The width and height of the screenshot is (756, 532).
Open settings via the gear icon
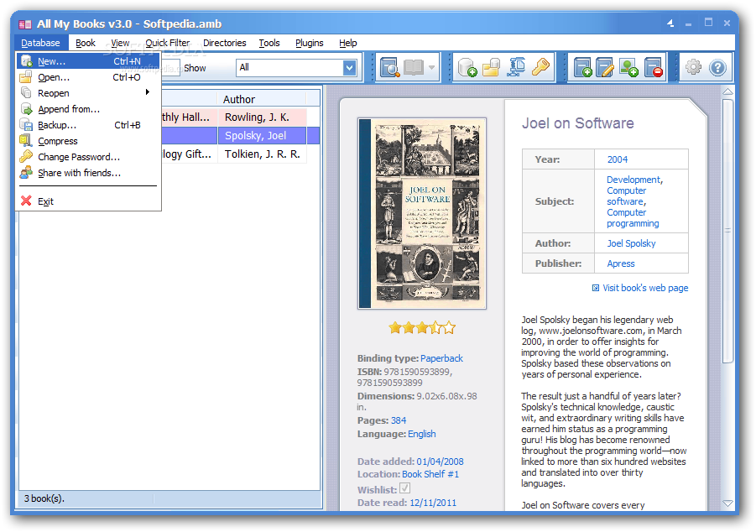pos(693,67)
